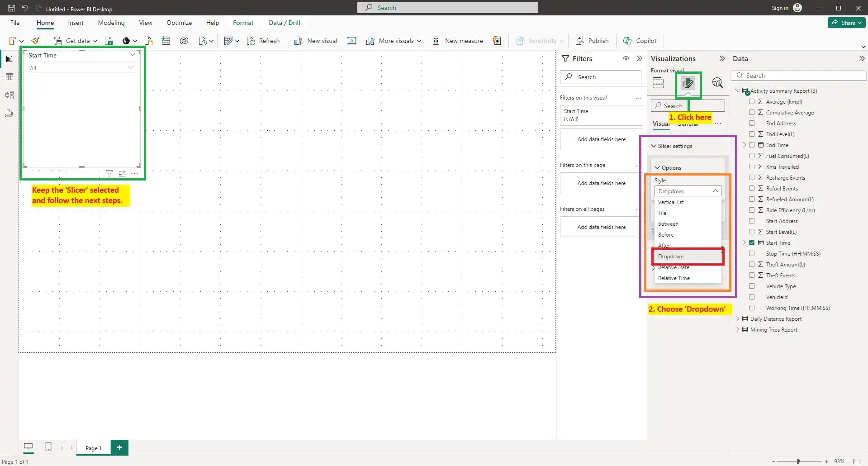
Task: Click the filter funnel icon below slicer
Action: [x=109, y=173]
